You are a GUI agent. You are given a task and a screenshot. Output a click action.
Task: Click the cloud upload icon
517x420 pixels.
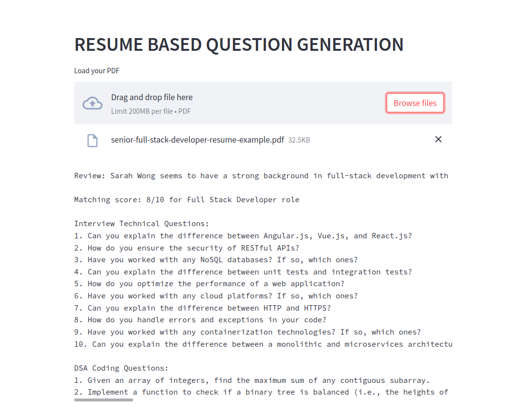click(x=92, y=103)
